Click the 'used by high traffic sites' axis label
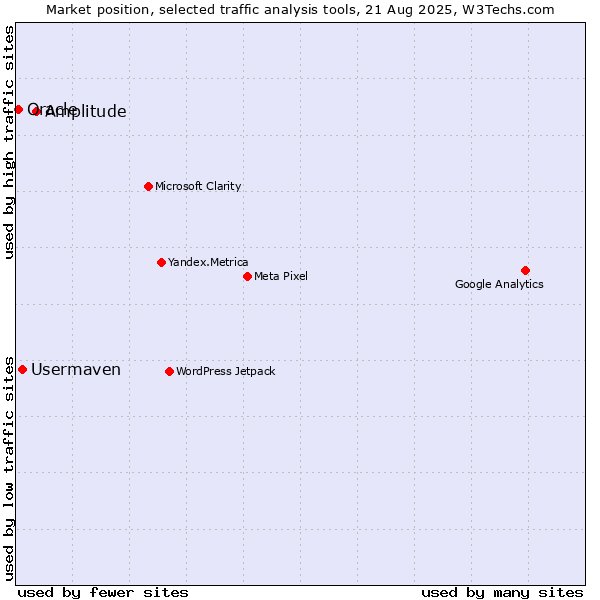The width and height of the screenshot is (600, 600). click(x=8, y=142)
